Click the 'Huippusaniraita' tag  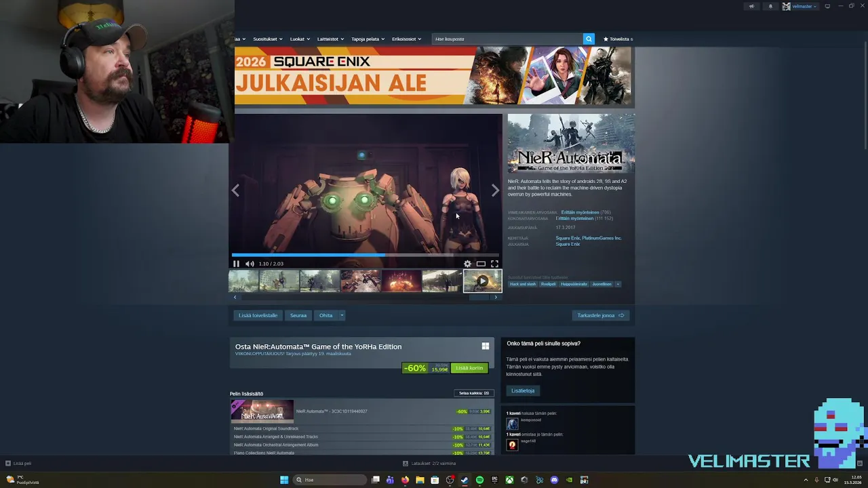coord(574,284)
